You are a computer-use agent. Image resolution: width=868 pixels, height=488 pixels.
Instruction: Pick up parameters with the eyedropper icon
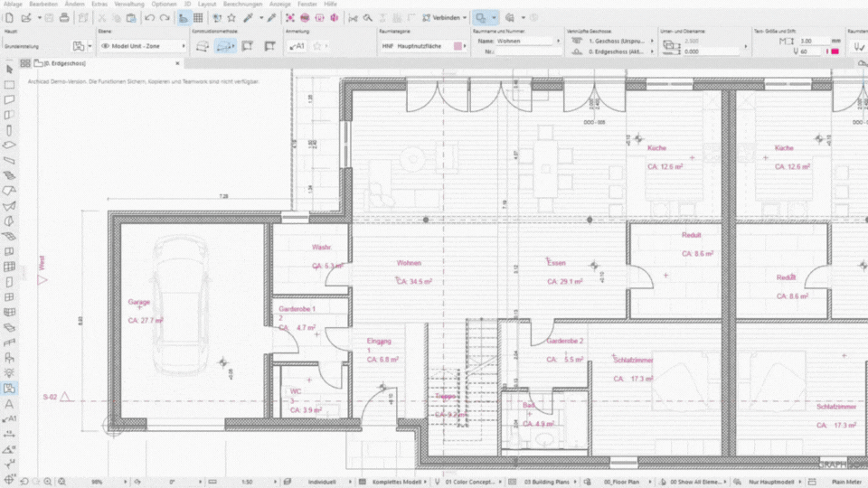click(x=249, y=18)
